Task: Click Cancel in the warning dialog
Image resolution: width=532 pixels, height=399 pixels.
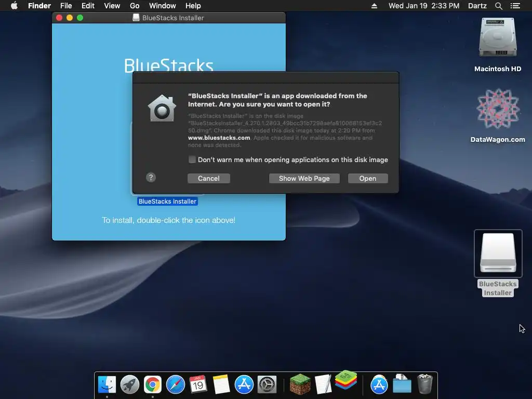Action: tap(209, 179)
